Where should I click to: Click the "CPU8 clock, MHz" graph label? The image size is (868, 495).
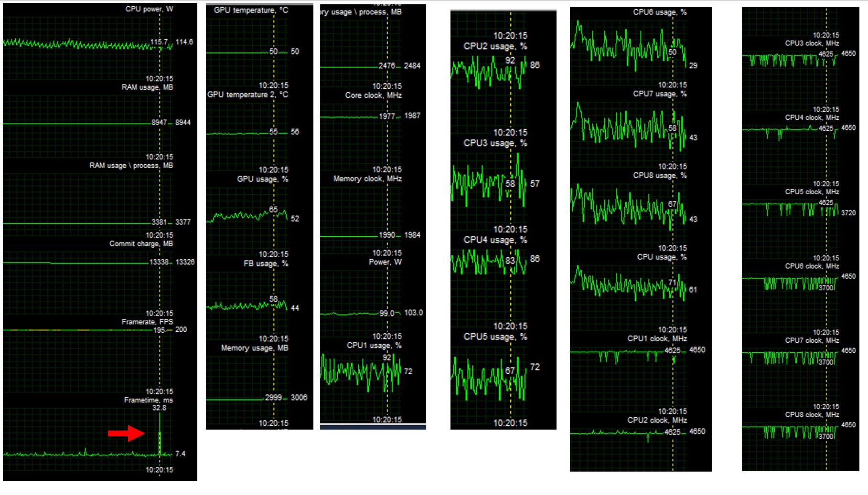812,415
